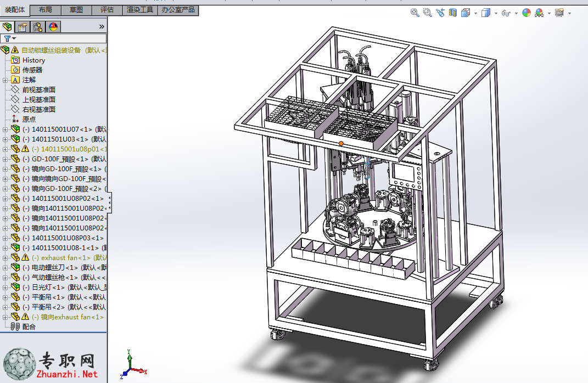Open the FeatureManager design tree tab
This screenshot has width=588, height=383.
coord(7,26)
